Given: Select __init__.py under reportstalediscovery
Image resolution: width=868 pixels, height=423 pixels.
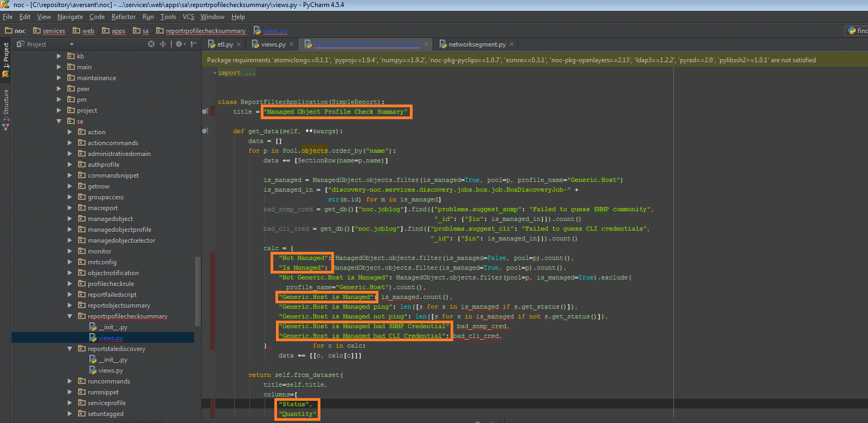Looking at the screenshot, I should click(x=113, y=360).
